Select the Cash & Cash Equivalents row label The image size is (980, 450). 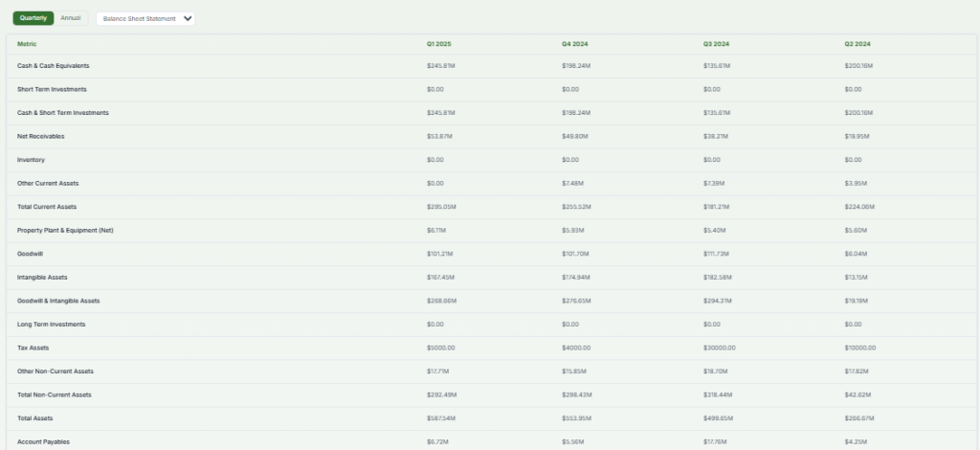coord(54,66)
